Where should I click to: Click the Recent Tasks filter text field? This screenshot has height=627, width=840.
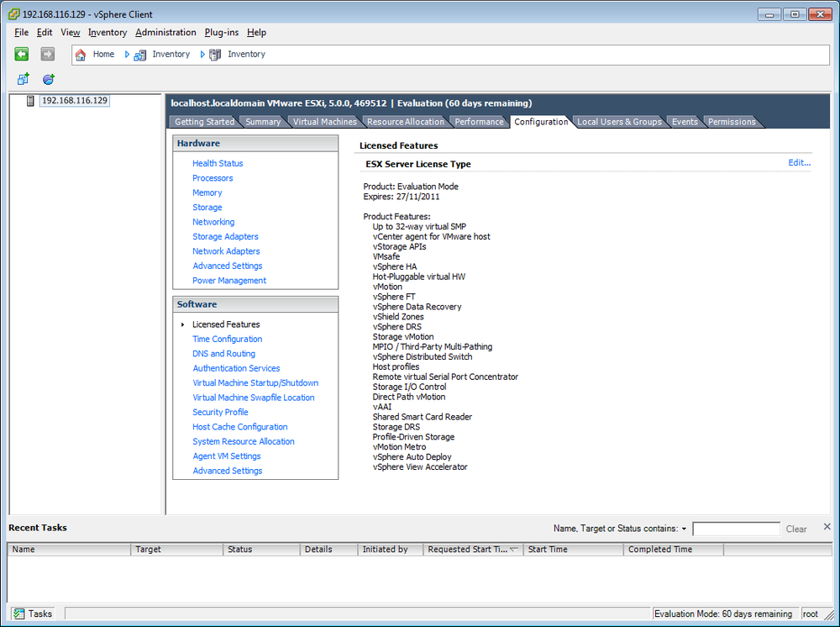click(x=736, y=529)
